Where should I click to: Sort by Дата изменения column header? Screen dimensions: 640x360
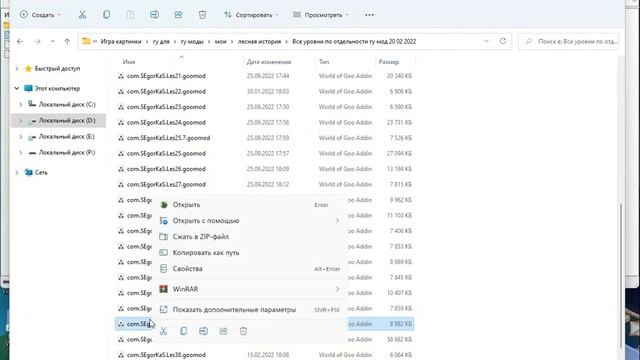[269, 62]
